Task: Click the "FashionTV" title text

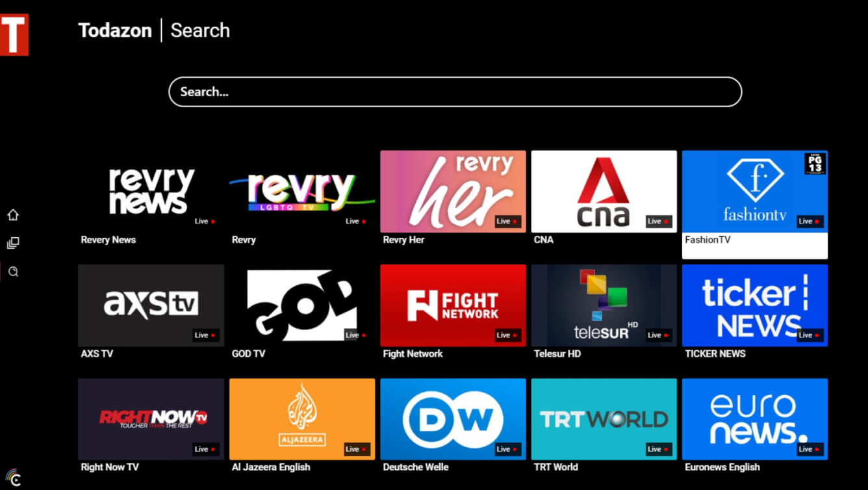Action: tap(708, 240)
